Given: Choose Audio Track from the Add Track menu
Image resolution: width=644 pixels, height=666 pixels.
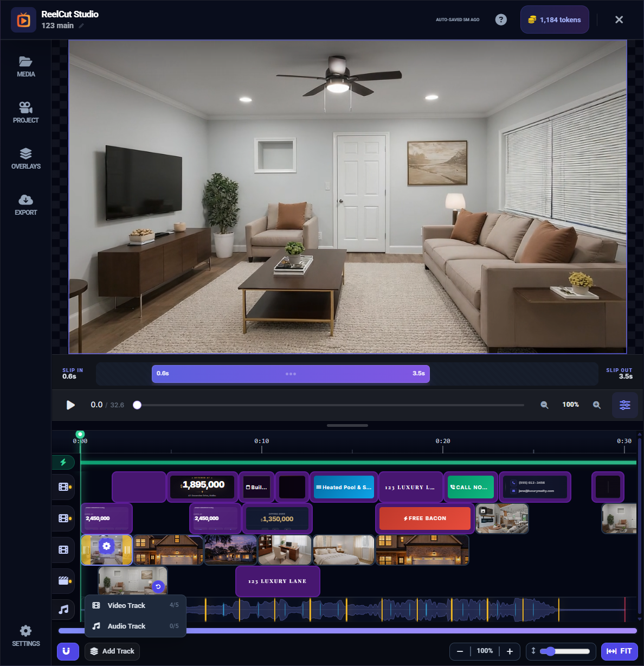Looking at the screenshot, I should [x=126, y=626].
